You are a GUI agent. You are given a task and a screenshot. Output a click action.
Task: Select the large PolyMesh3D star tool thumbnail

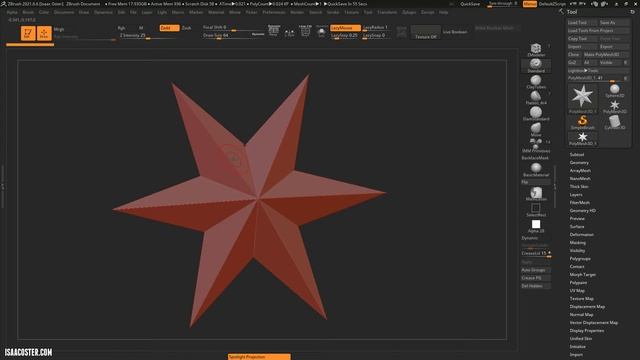tap(582, 98)
